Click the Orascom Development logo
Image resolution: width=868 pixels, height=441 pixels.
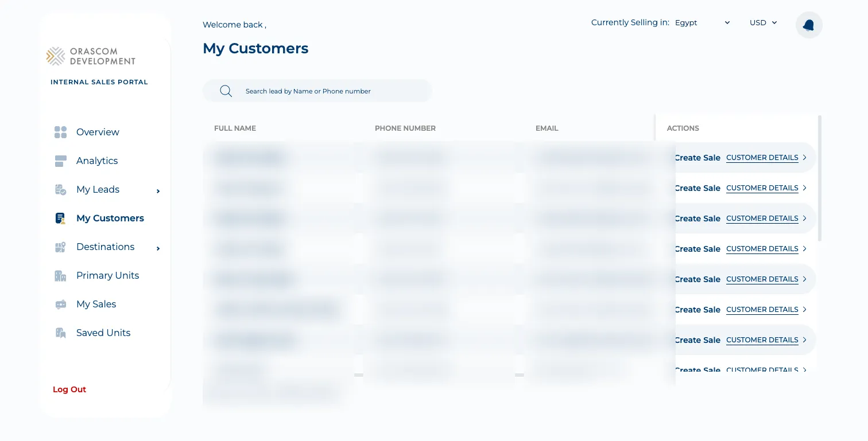pyautogui.click(x=91, y=56)
